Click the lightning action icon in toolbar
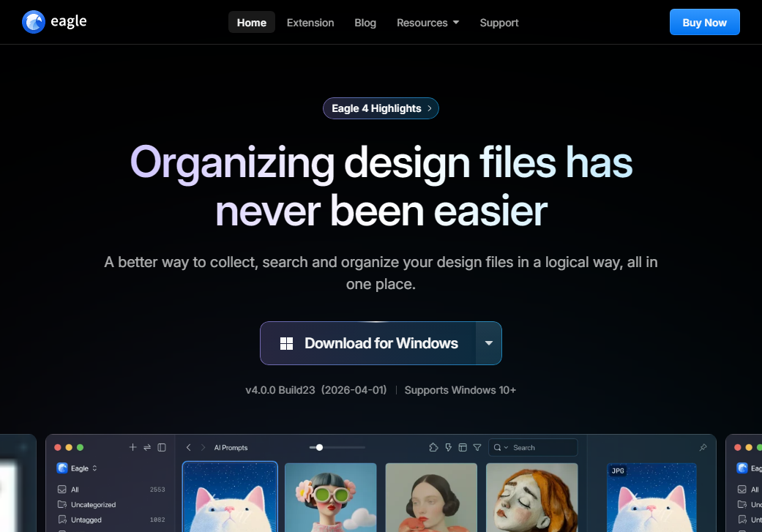762x532 pixels. point(448,447)
